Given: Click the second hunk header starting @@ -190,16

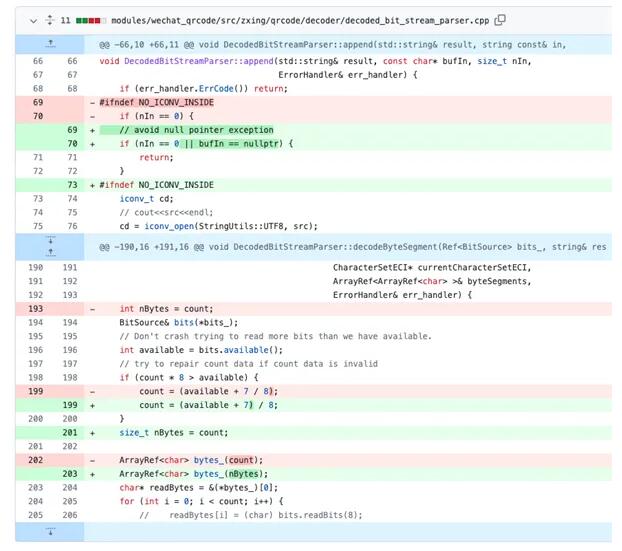Looking at the screenshot, I should point(350,246).
